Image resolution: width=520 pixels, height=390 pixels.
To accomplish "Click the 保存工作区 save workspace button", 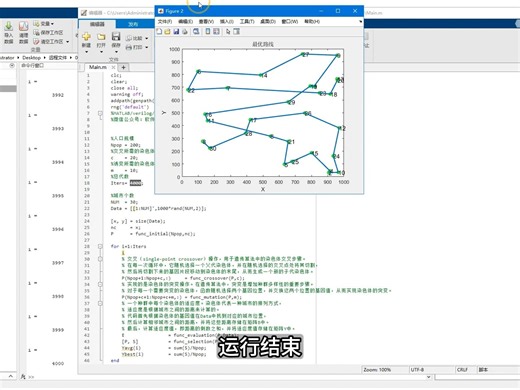I will (48, 33).
